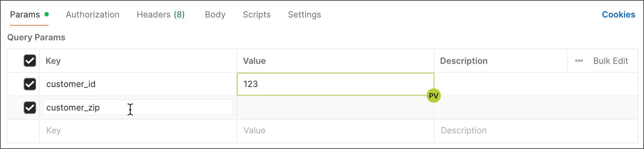Click the customer_zip key input

[x=137, y=107]
